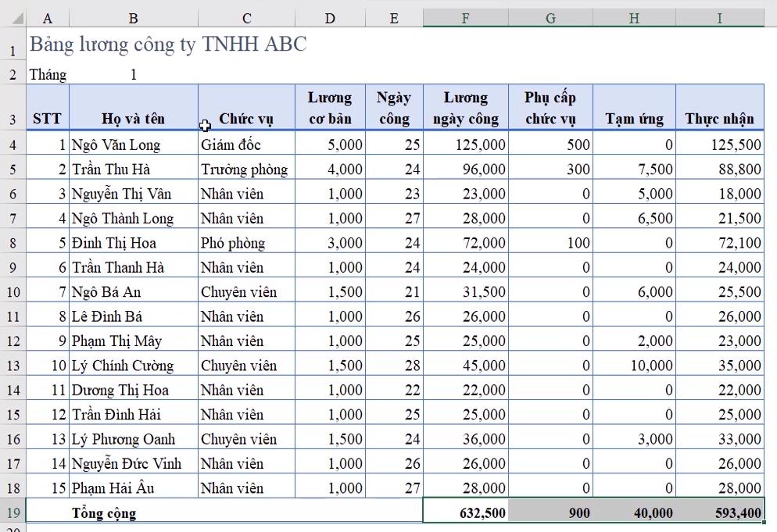Select column D header
This screenshot has height=532, width=777.
click(x=330, y=19)
